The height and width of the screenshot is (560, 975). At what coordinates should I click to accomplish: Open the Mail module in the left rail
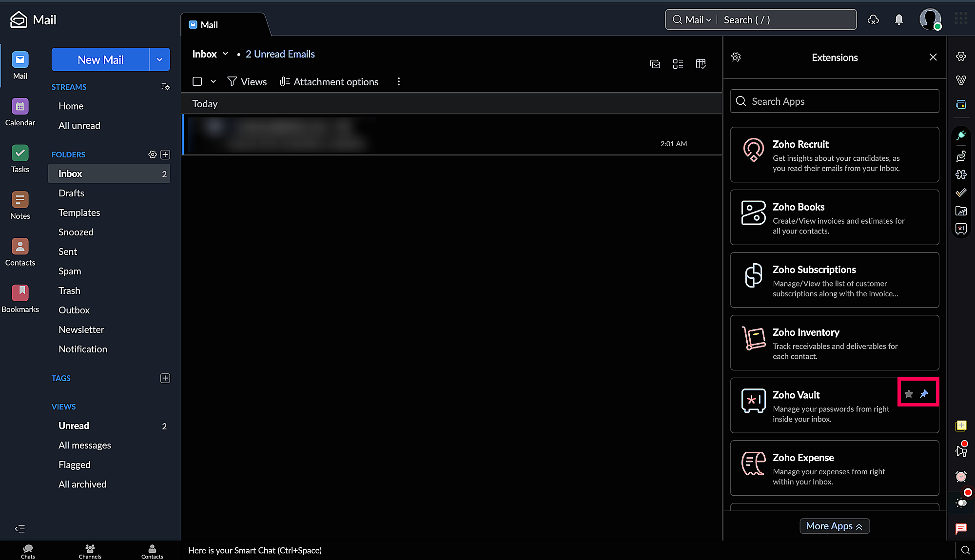[x=20, y=65]
